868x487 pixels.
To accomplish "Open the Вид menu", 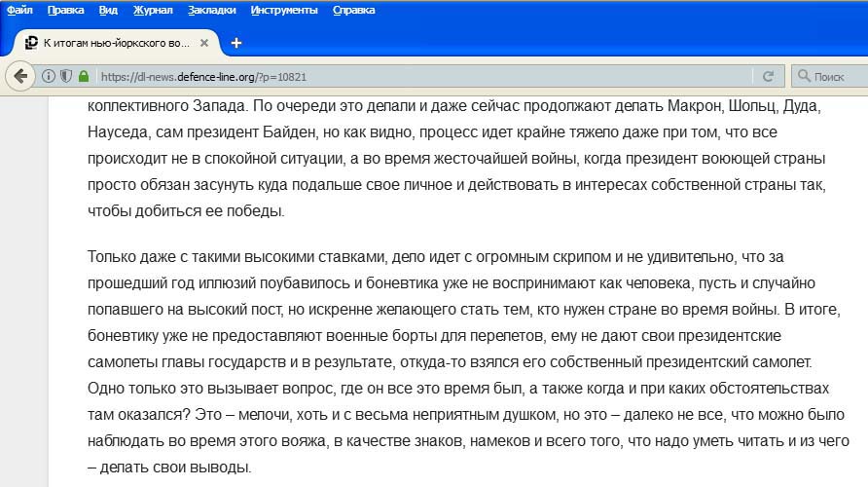I will (108, 10).
